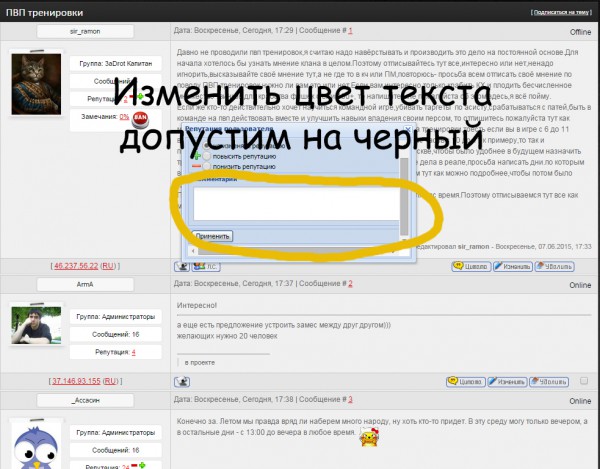
Task: Open ArmA's reputation value 4
Action: point(134,352)
